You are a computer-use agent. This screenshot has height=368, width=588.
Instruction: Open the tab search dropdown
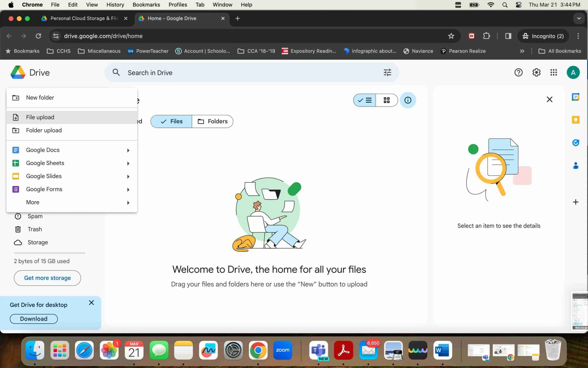579,18
